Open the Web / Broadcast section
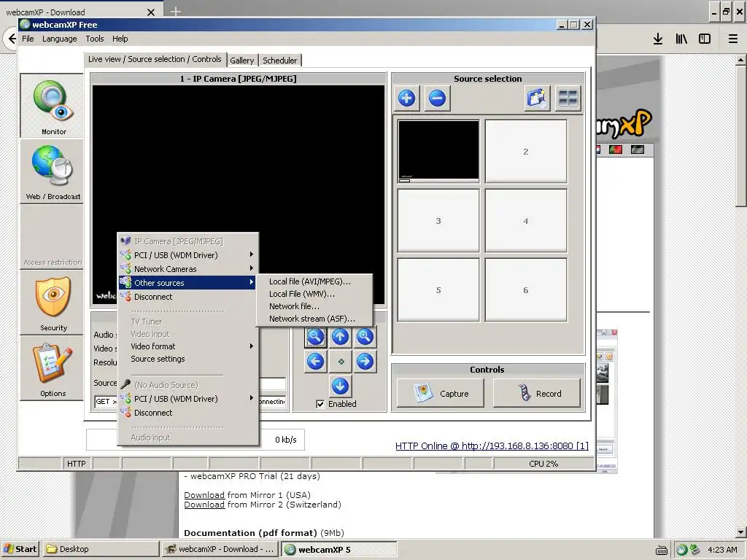Screen dimensions: 747x560 [52, 171]
